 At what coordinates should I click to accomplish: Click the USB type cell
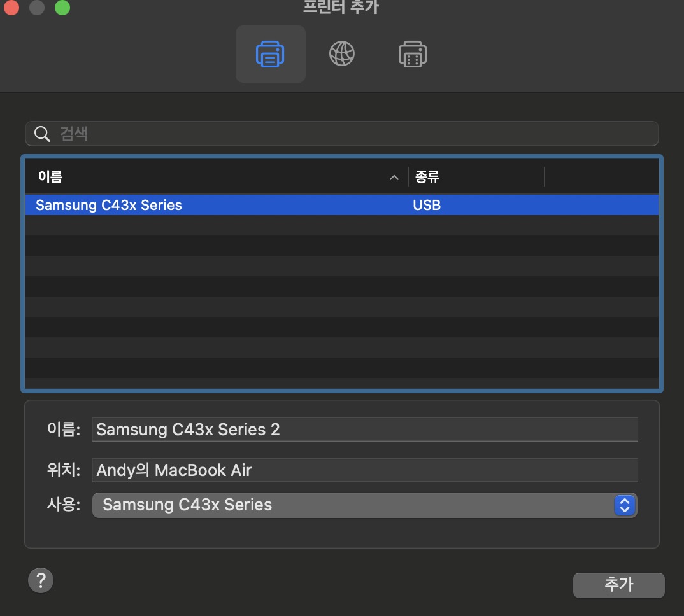point(427,205)
